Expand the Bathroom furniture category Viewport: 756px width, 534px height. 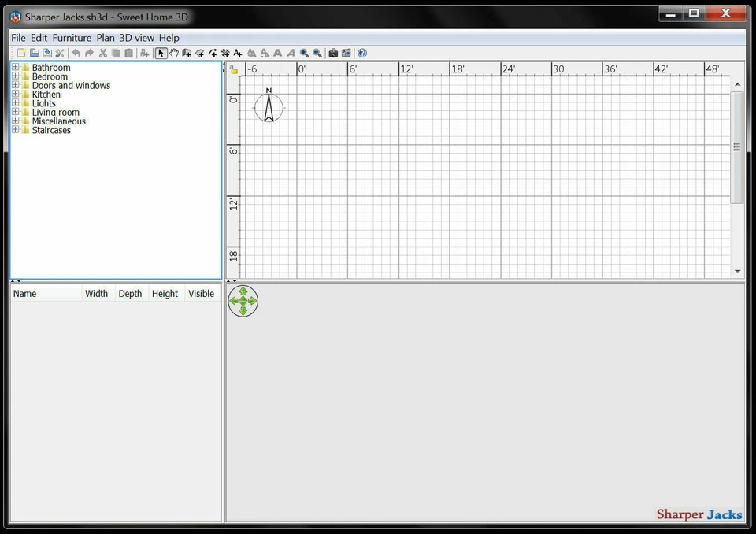coord(15,67)
